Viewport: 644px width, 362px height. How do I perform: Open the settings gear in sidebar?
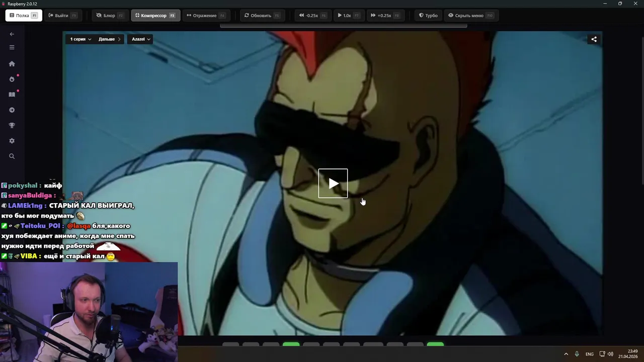(12, 141)
